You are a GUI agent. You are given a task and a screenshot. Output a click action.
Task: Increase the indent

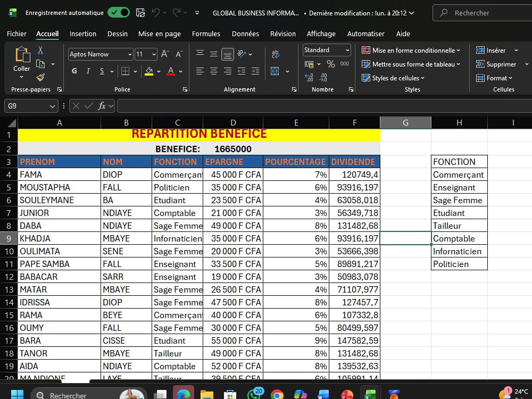coord(255,71)
